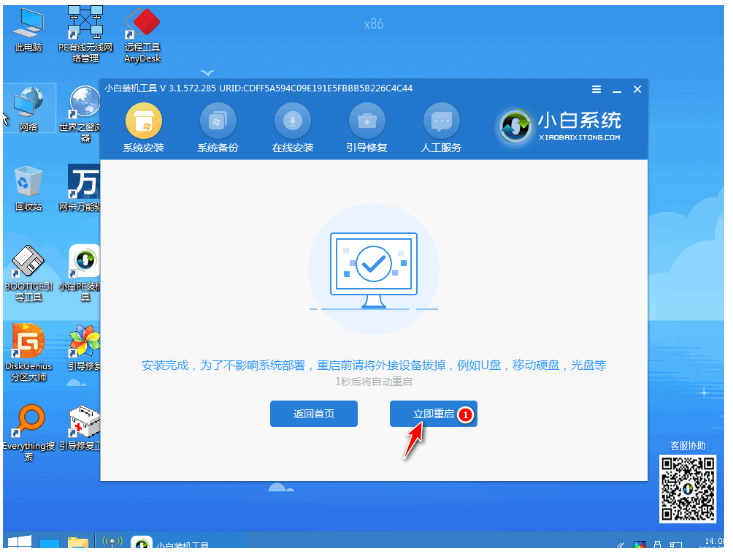Click the small chevron above the window
The image size is (733, 557).
click(x=207, y=73)
